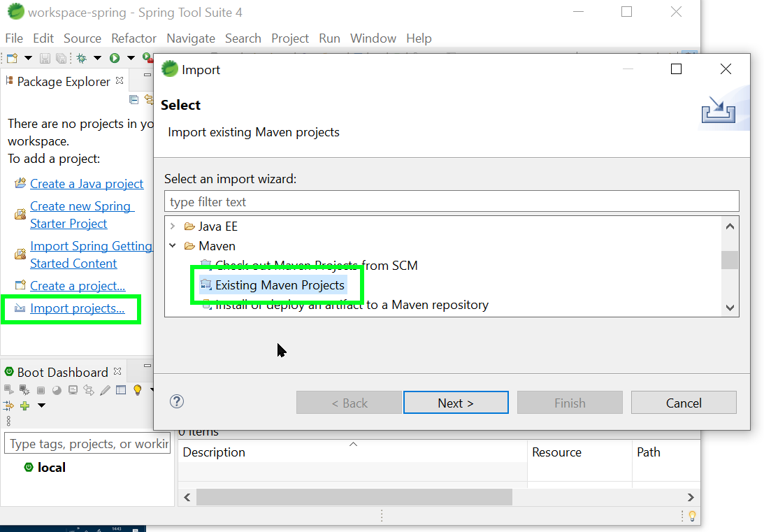
Task: Click Collapse All in Package Explorer
Action: click(134, 100)
